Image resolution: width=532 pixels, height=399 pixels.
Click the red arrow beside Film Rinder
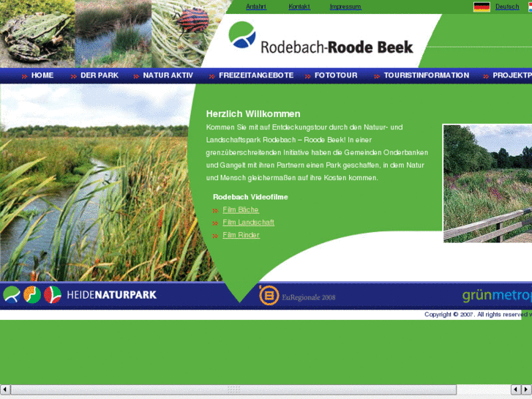pyautogui.click(x=215, y=236)
